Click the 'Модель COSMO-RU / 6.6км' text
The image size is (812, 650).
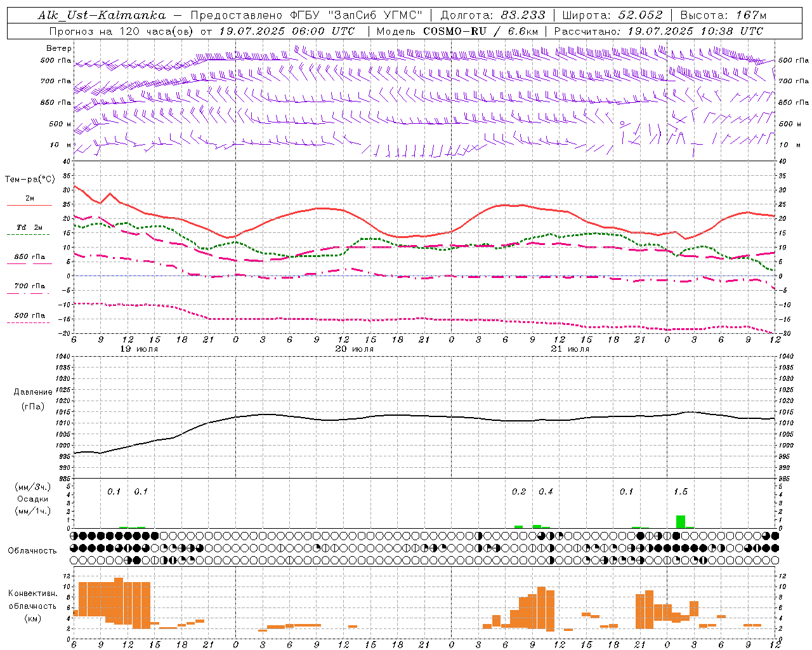457,31
